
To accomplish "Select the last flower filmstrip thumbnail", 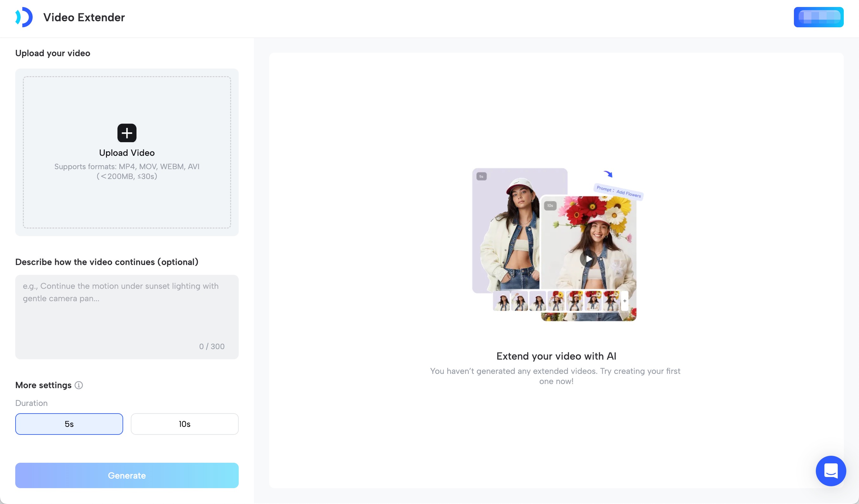I will coord(611,301).
